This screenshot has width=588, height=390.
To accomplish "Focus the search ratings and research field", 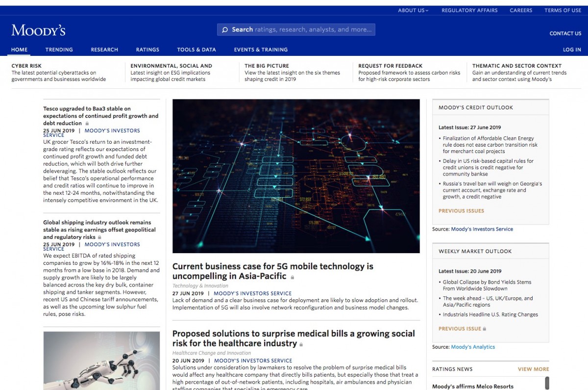I will click(x=296, y=29).
